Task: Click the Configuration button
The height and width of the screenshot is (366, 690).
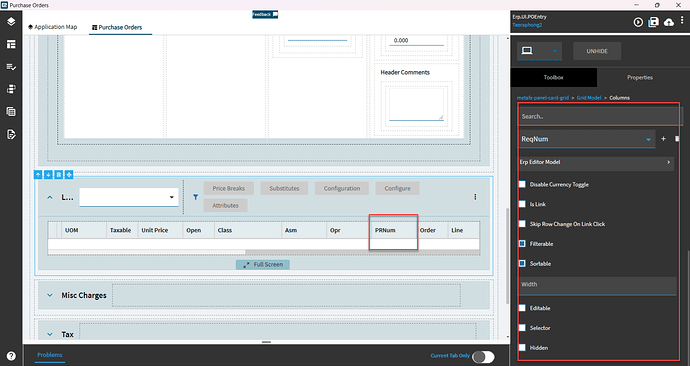Action: tap(342, 188)
